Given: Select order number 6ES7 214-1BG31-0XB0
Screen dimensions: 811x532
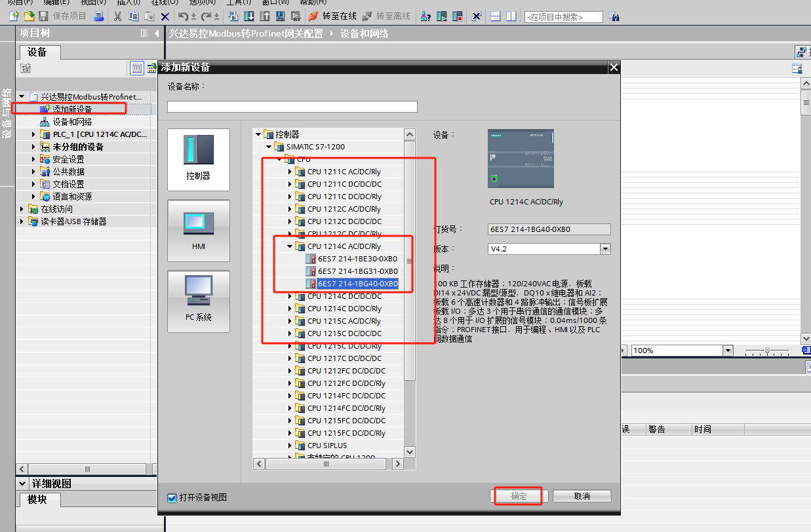Looking at the screenshot, I should [357, 271].
